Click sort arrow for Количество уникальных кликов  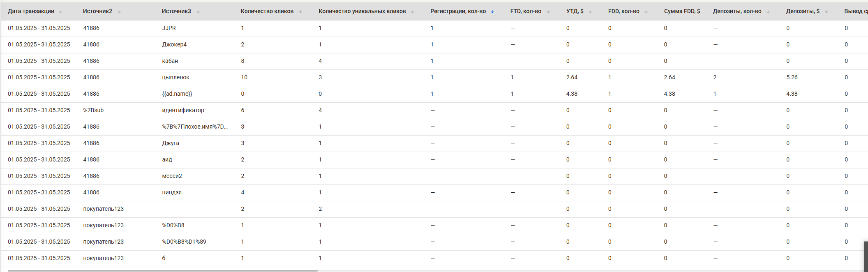pos(412,12)
